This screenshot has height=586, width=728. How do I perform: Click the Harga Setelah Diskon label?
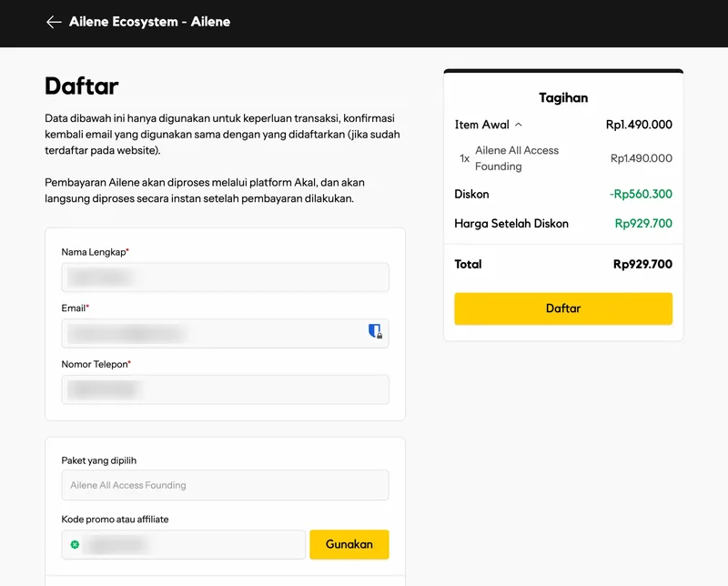coord(511,223)
